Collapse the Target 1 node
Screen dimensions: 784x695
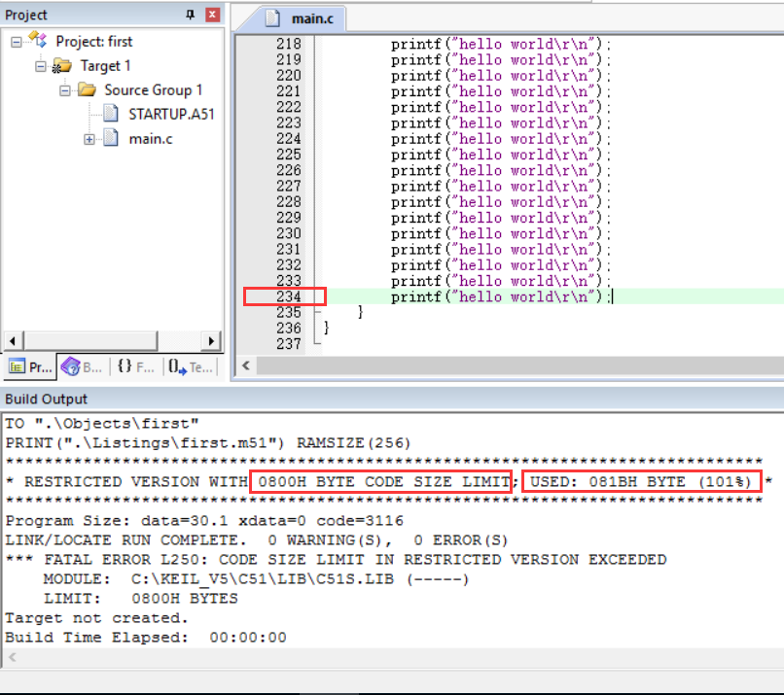tap(41, 66)
